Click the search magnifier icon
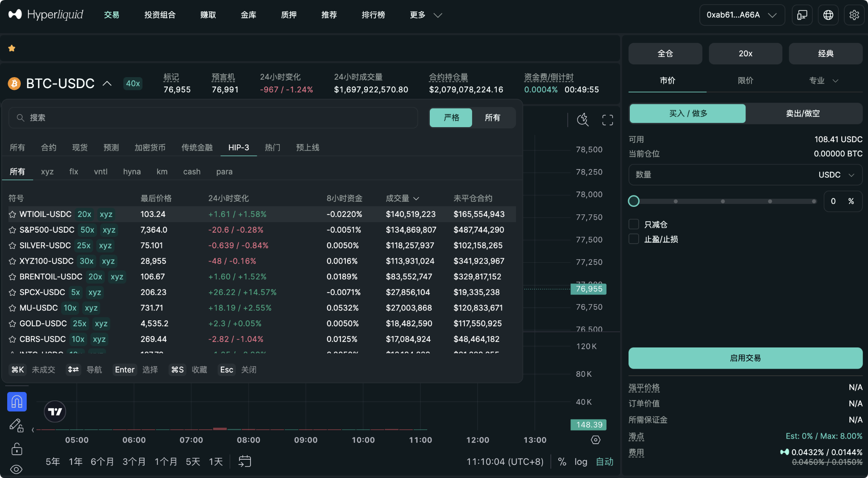The image size is (868, 478). [x=20, y=118]
